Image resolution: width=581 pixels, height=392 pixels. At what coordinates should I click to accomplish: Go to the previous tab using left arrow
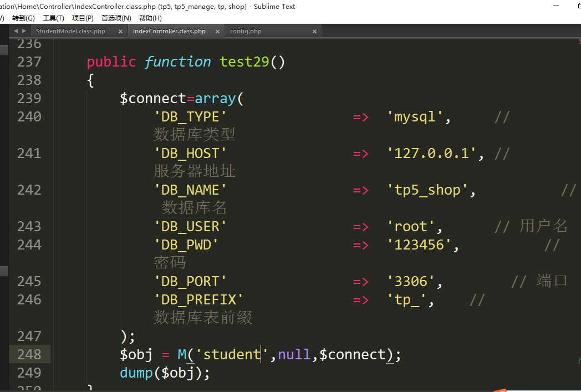coord(16,31)
